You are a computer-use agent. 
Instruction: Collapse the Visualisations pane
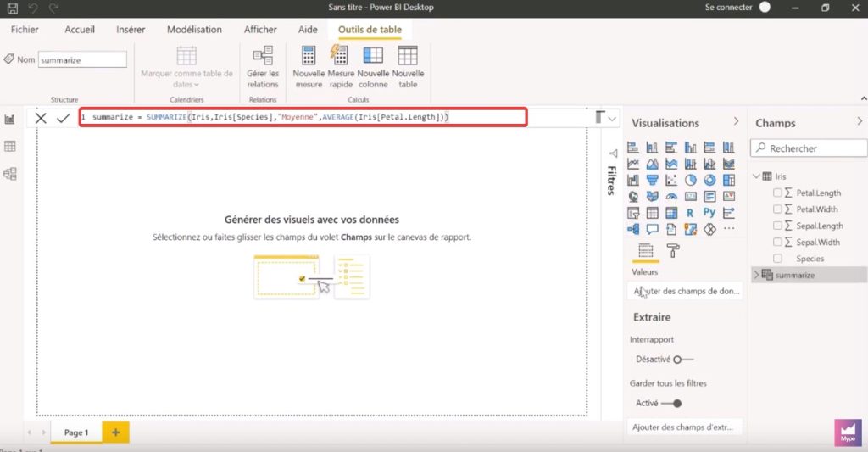pos(736,121)
